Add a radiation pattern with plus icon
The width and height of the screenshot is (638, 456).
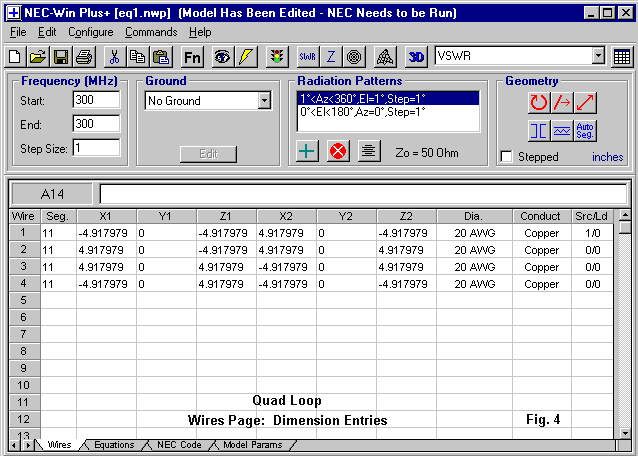click(x=309, y=151)
